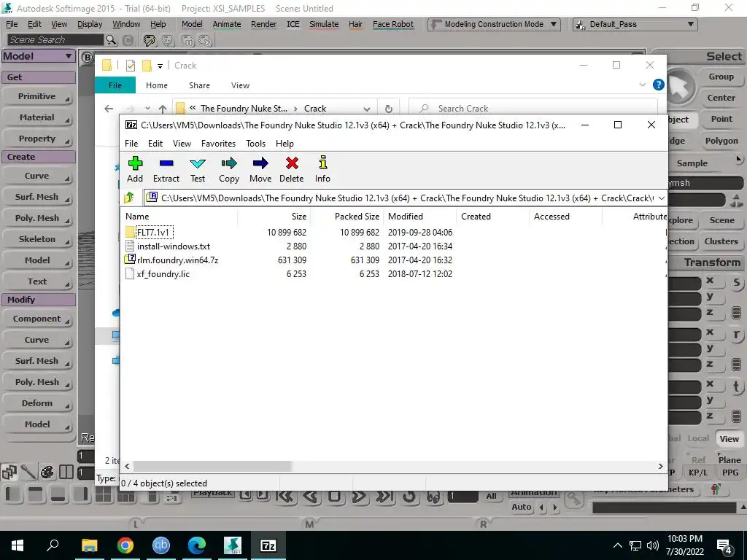The width and height of the screenshot is (747, 560).
Task: Click the 7-Zip taskbar icon
Action: (268, 545)
